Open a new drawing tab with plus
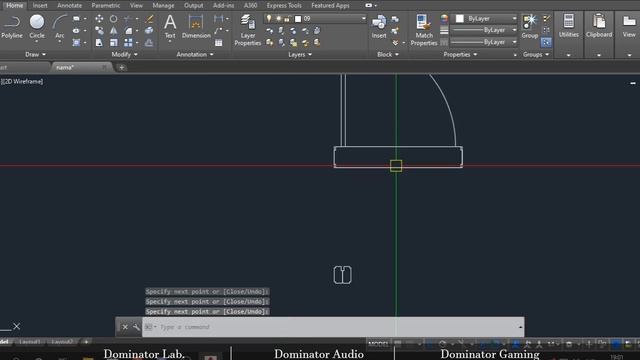Image resolution: width=640 pixels, height=360 pixels. (x=121, y=68)
